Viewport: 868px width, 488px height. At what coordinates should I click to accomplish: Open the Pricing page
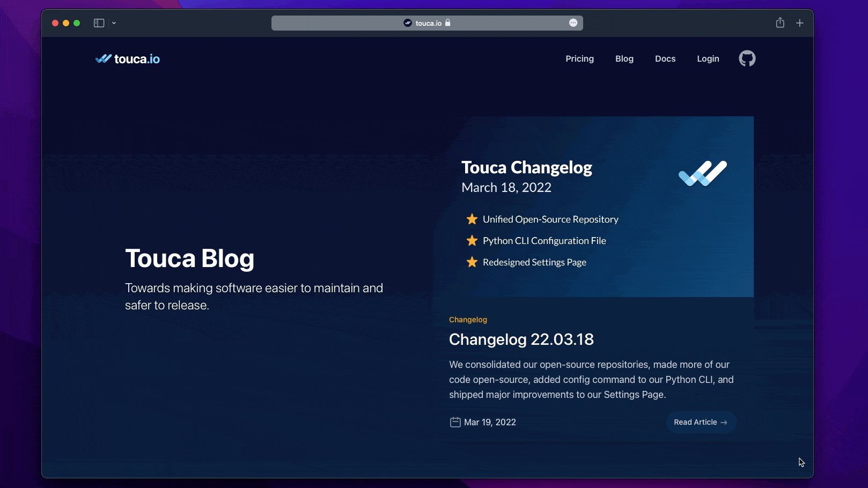pyautogui.click(x=579, y=58)
